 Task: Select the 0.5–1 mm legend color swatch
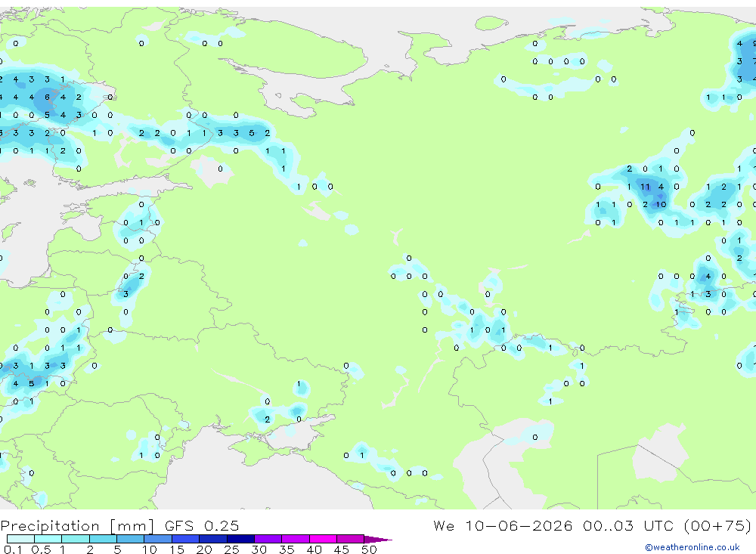click(48, 539)
